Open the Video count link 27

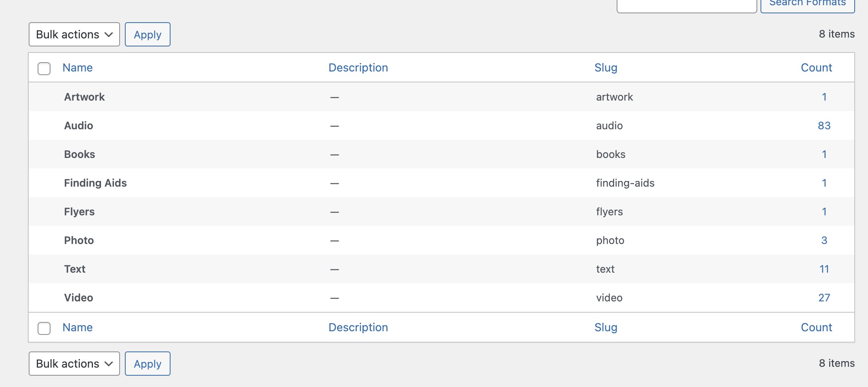click(824, 298)
